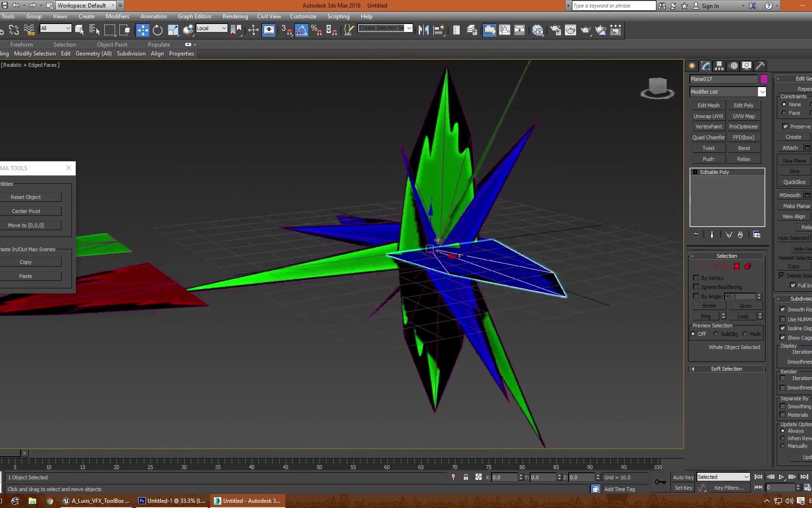Screen dimensions: 812x508
Task: Click the Plane017 object color swatch
Action: point(764,79)
